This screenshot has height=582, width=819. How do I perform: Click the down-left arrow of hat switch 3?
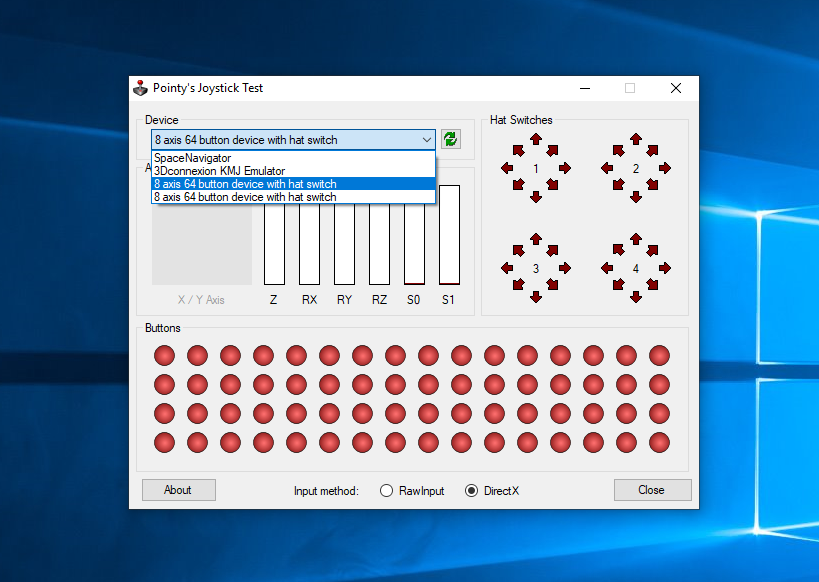click(x=519, y=285)
